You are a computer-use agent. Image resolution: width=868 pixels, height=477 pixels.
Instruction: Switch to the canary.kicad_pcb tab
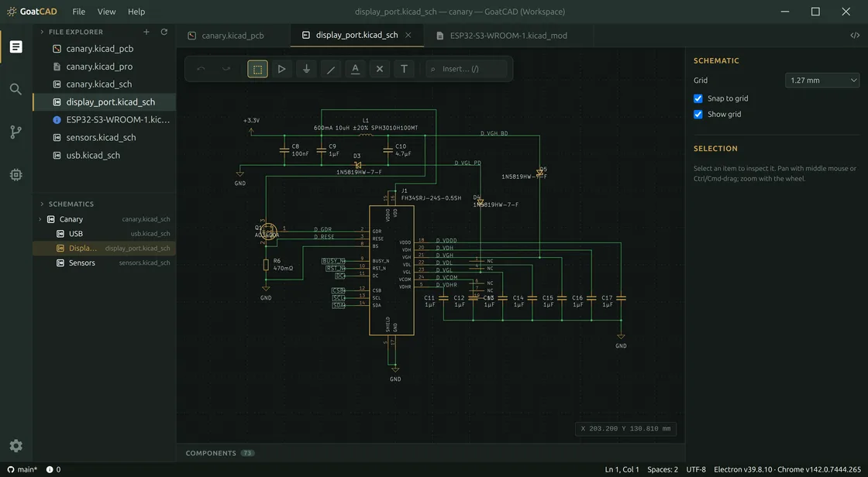pos(232,36)
